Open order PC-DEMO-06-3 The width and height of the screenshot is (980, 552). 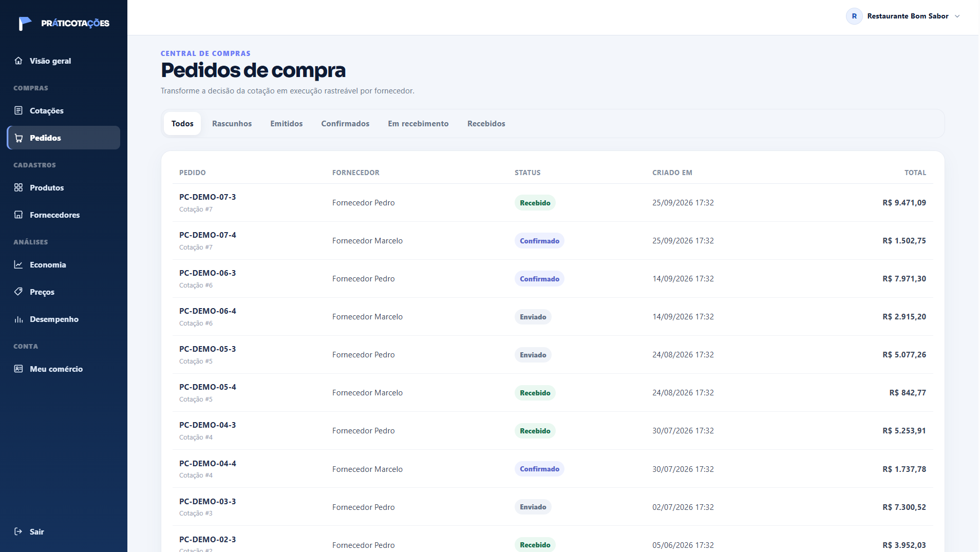tap(208, 273)
